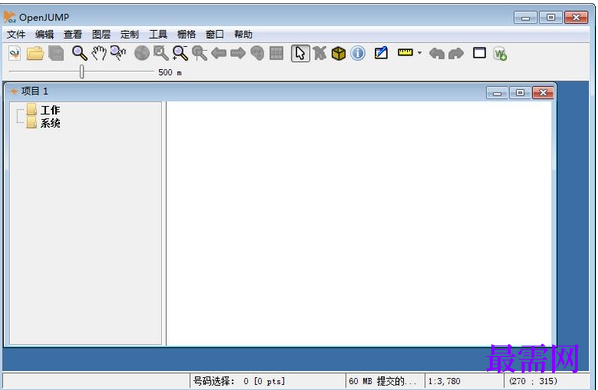Open the 窗口 menu

click(215, 35)
